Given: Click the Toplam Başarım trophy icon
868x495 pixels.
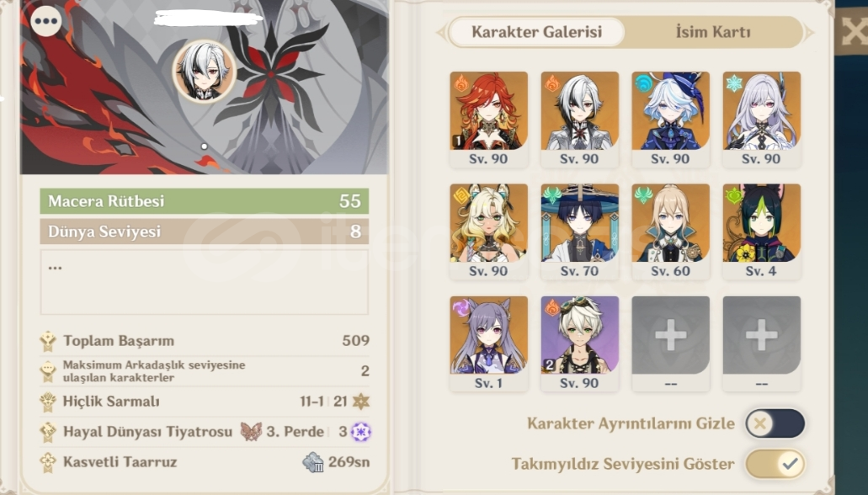Looking at the screenshot, I should pyautogui.click(x=48, y=341).
